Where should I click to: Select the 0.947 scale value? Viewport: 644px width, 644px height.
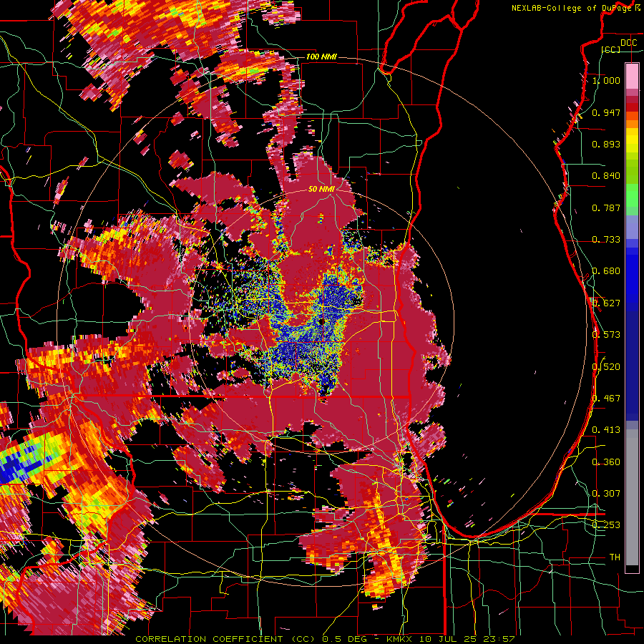point(606,112)
